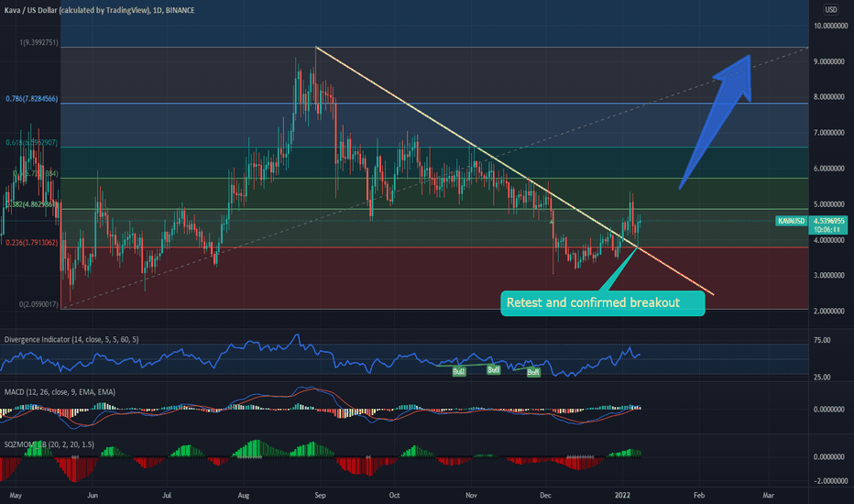854x504 pixels.
Task: Click the May label on time axis
Action: click(x=16, y=495)
